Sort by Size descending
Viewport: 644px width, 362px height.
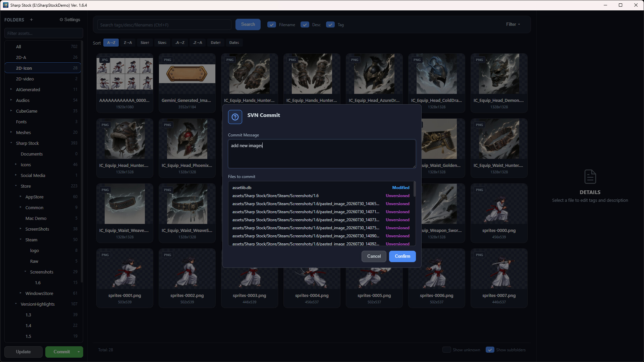(x=162, y=43)
